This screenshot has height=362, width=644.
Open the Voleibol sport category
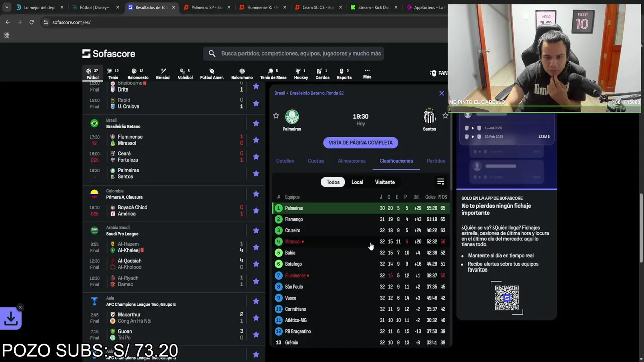tap(185, 74)
